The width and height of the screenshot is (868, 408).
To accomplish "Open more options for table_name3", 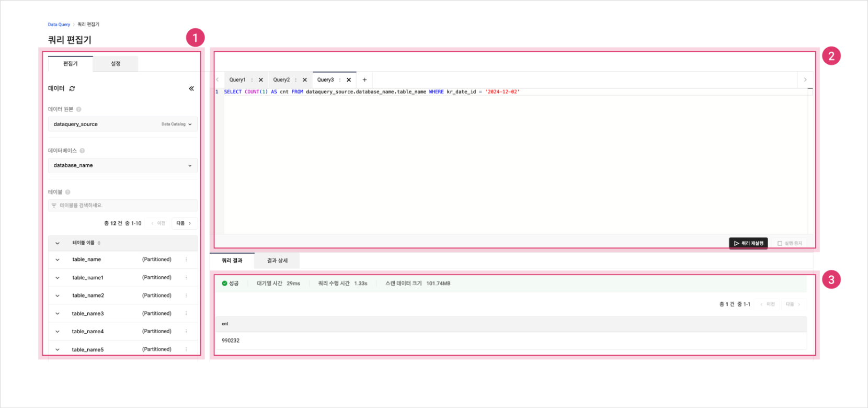I will pos(186,313).
